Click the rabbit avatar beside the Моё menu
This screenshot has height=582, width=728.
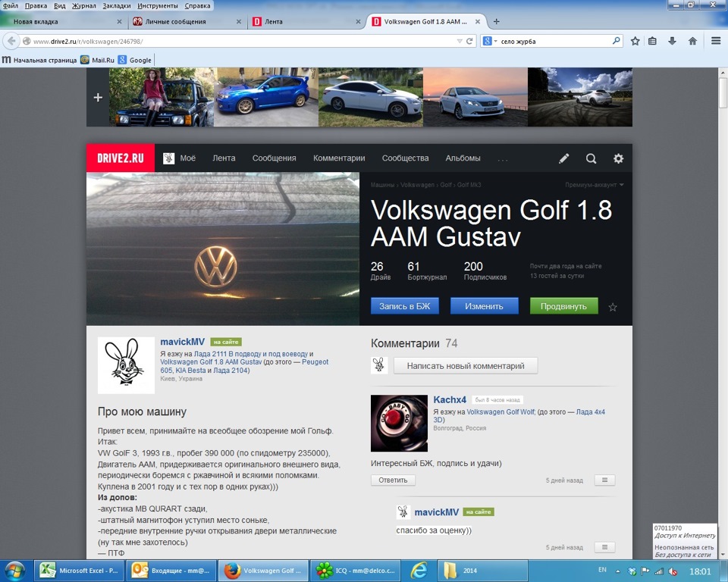point(168,158)
